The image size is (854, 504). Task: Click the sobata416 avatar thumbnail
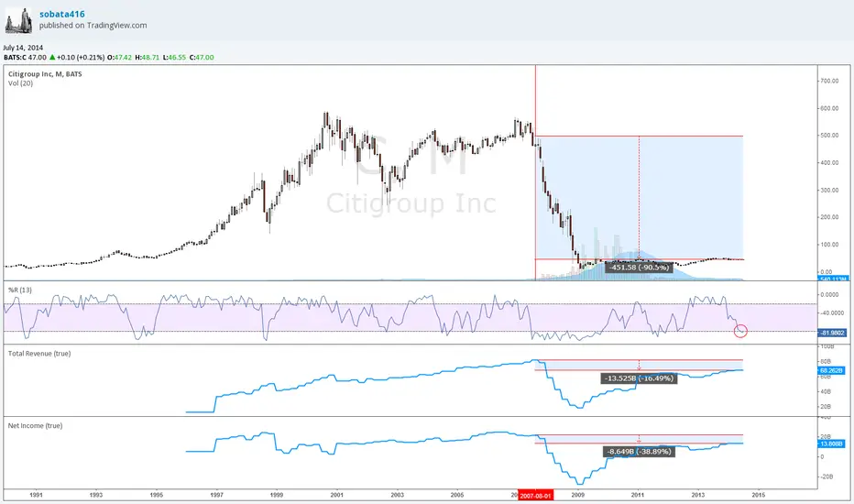pyautogui.click(x=18, y=20)
